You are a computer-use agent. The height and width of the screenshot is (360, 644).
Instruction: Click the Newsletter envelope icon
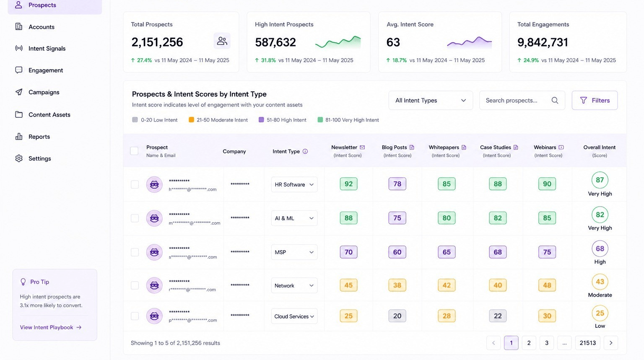362,148
